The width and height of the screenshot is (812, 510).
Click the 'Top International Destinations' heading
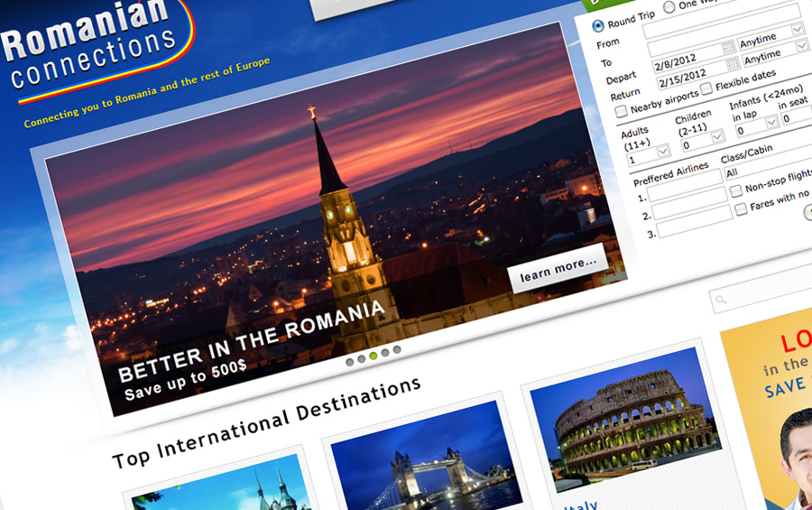click(x=267, y=422)
